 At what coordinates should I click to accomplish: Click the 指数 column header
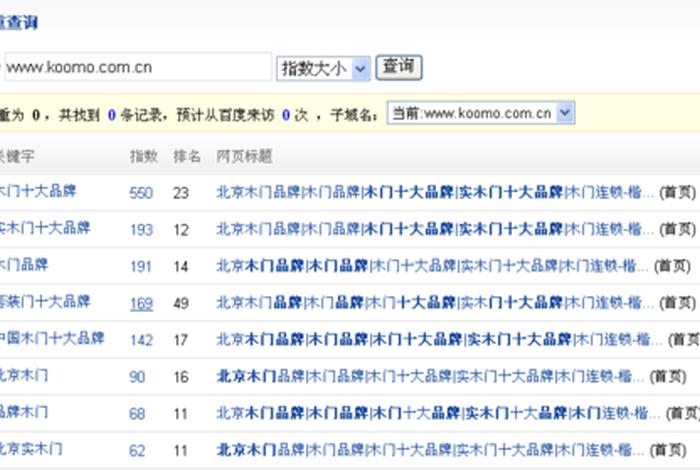point(144,156)
